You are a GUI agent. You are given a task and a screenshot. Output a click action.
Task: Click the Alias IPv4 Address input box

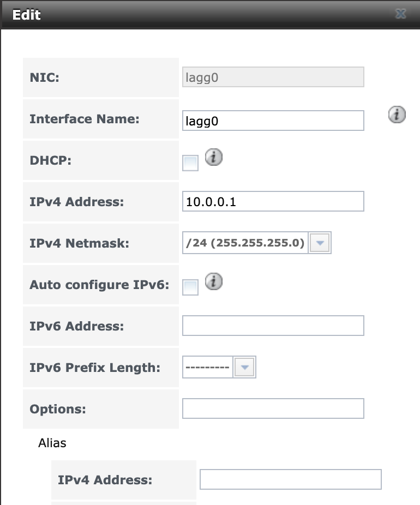click(x=291, y=479)
